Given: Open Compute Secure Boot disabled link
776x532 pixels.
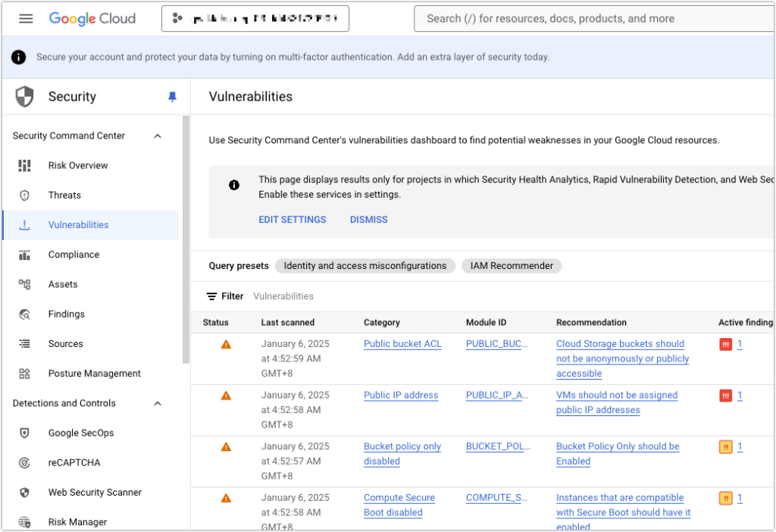Looking at the screenshot, I should pos(399,505).
